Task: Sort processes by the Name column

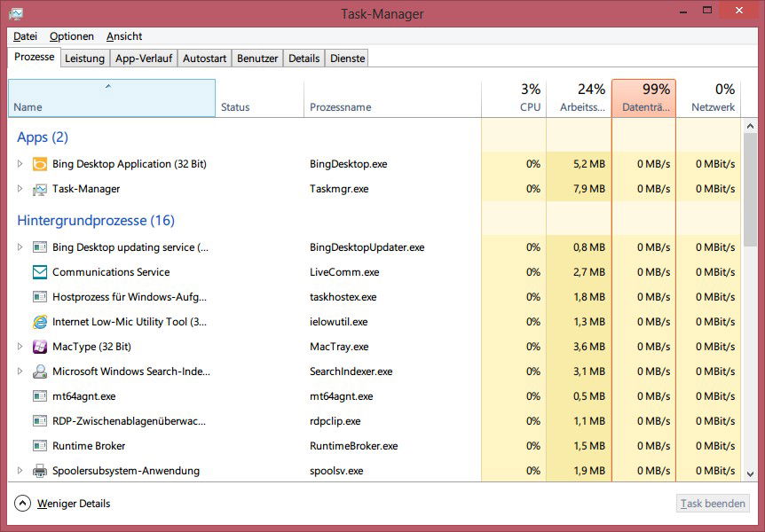Action: coord(112,98)
